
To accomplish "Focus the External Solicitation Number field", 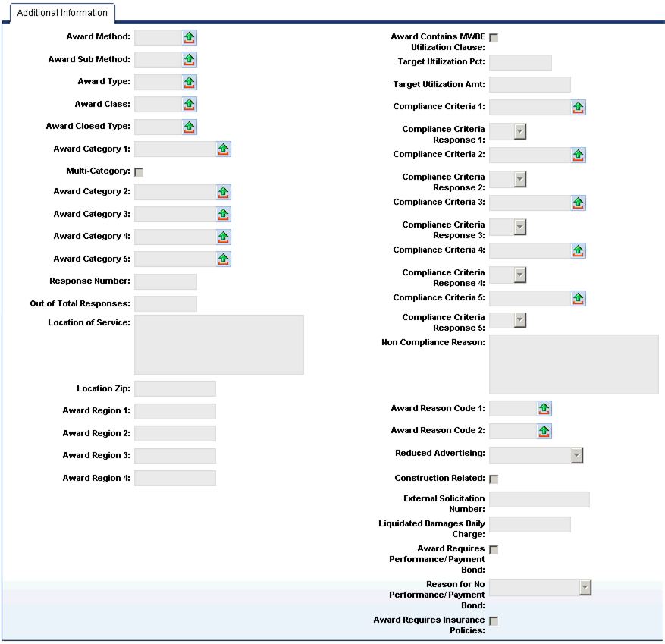I will 538,499.
